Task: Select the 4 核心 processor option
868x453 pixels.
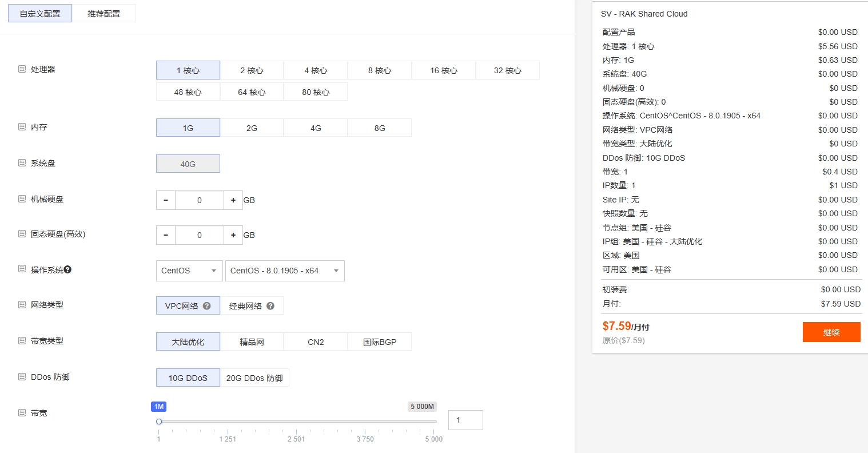Action: [x=316, y=70]
